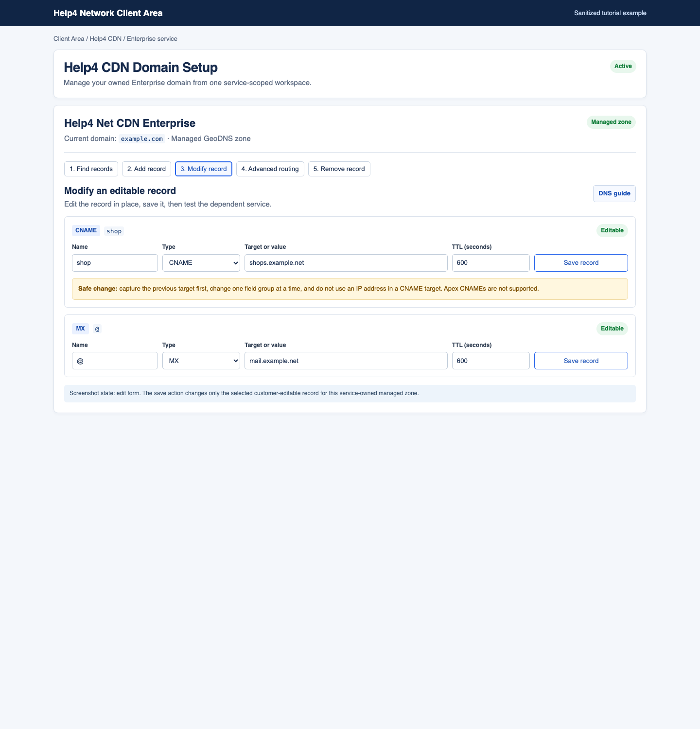Click the TTL field of the CNAME record

[491, 263]
